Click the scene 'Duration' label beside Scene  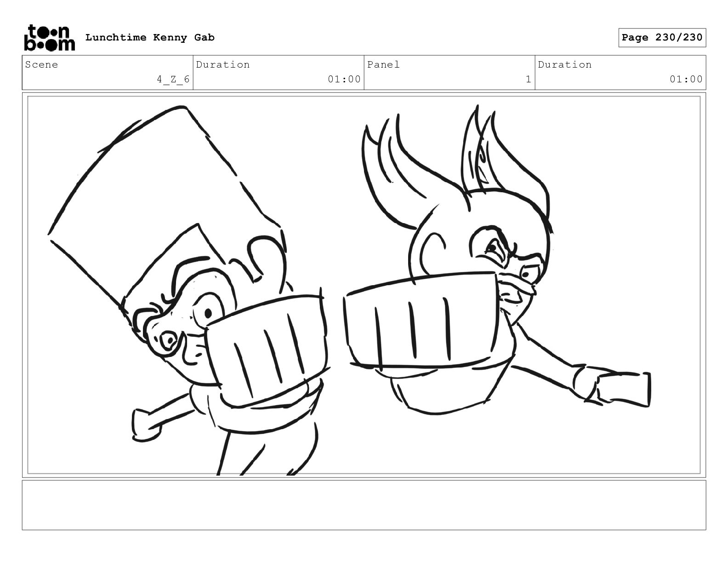pyautogui.click(x=223, y=64)
